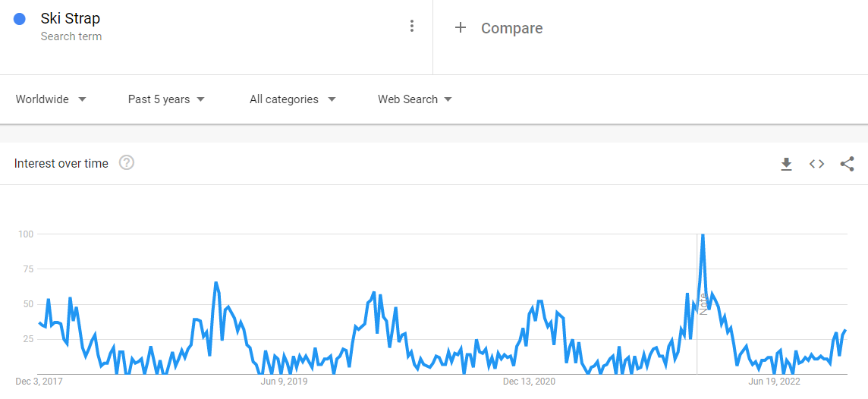Click the blue Ski Strap color dot
868x399 pixels.
tap(20, 19)
